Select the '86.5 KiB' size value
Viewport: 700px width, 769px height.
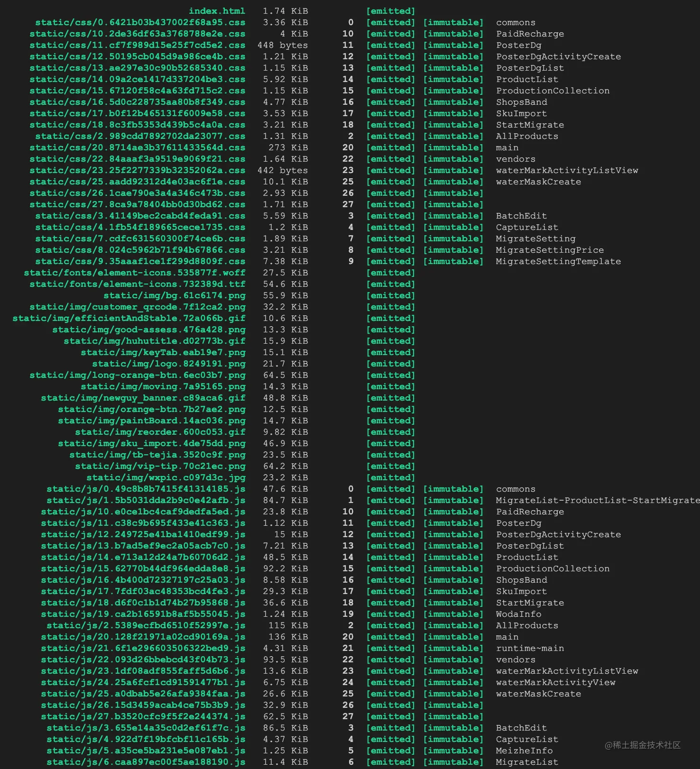(286, 728)
